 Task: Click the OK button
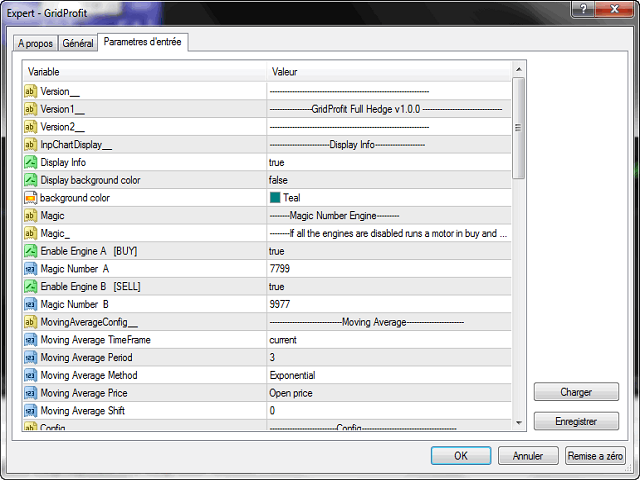click(461, 456)
